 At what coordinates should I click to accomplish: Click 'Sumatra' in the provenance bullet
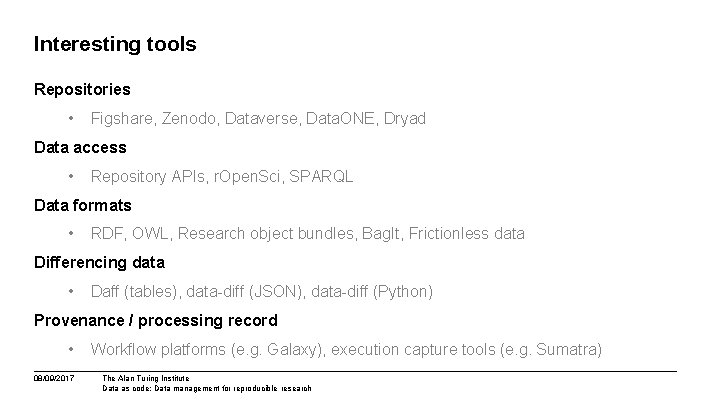(566, 350)
